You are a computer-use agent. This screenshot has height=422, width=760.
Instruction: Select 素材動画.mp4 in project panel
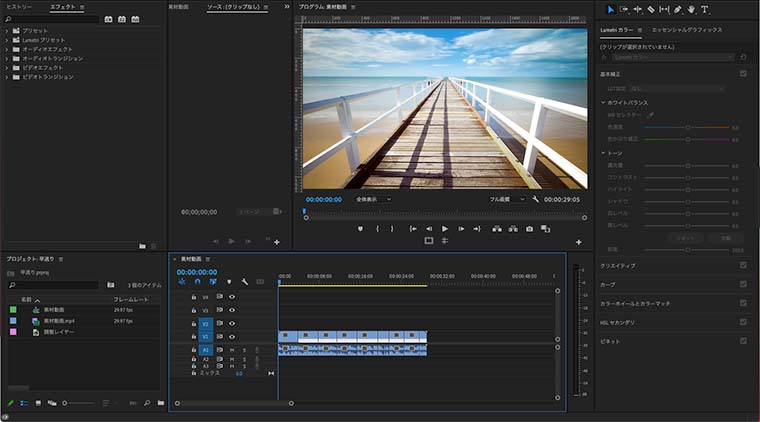59,321
